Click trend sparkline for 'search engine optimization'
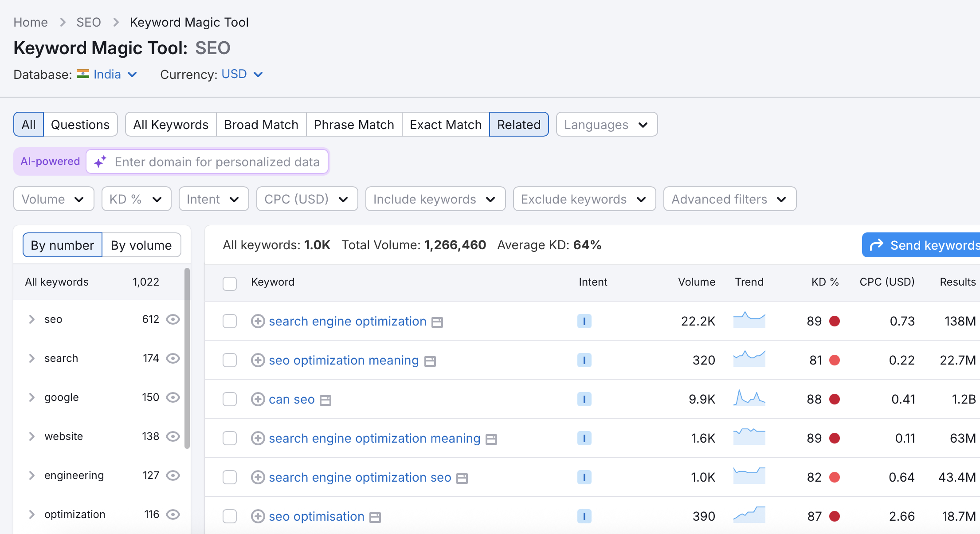This screenshot has height=534, width=980. coord(749,320)
